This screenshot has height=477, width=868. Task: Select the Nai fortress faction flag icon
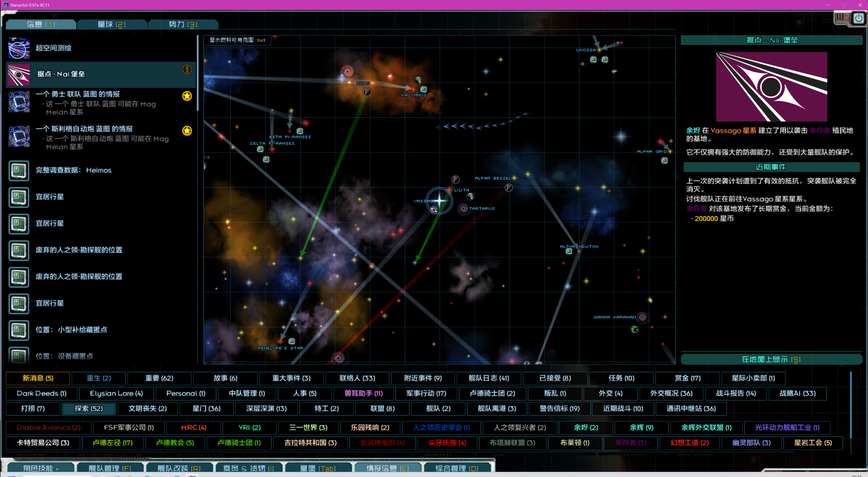point(19,75)
